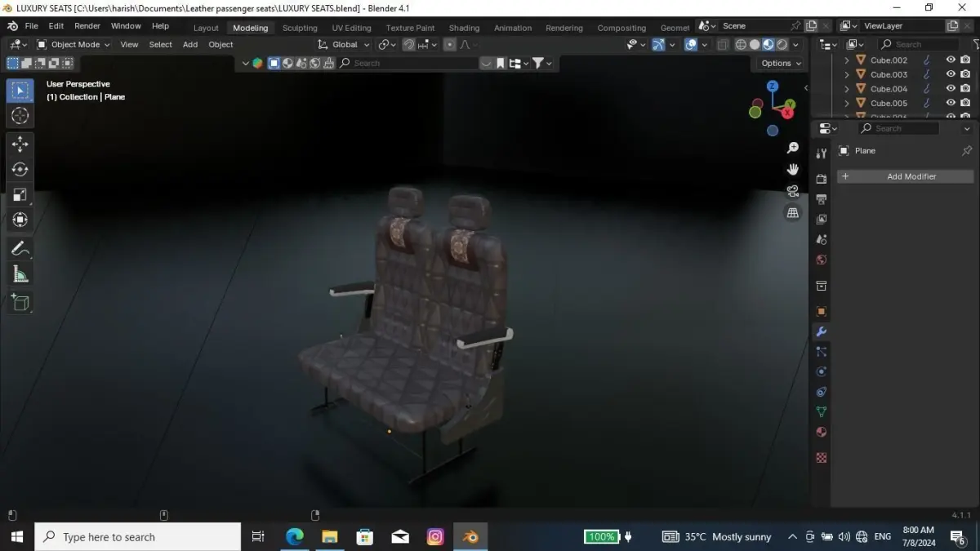The height and width of the screenshot is (551, 980).
Task: Disable Cube.002 in renders camera icon
Action: [965, 60]
